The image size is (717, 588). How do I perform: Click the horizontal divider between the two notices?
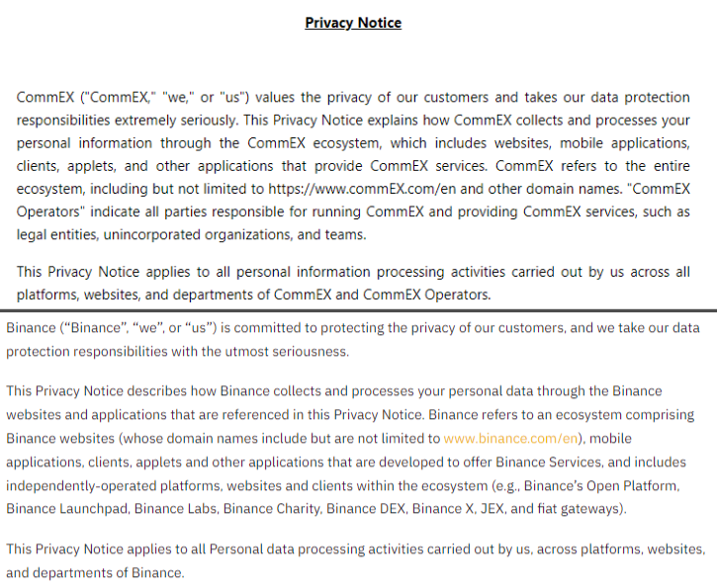(358, 309)
